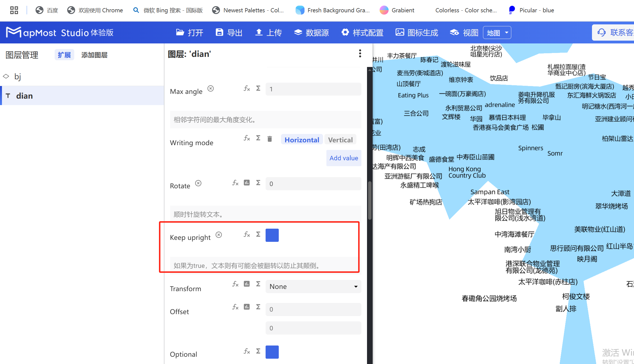634x364 pixels.
Task: Click Add value under Writing mode
Action: pyautogui.click(x=343, y=158)
